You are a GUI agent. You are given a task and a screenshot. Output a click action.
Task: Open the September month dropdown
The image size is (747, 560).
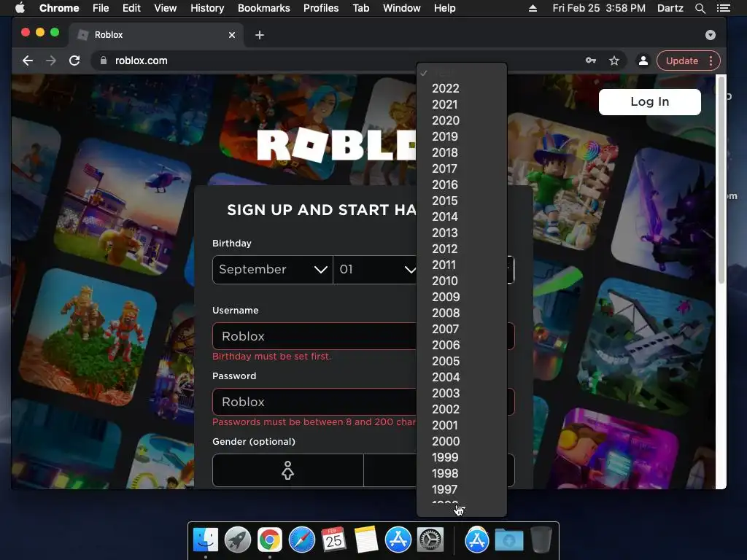coord(273,270)
